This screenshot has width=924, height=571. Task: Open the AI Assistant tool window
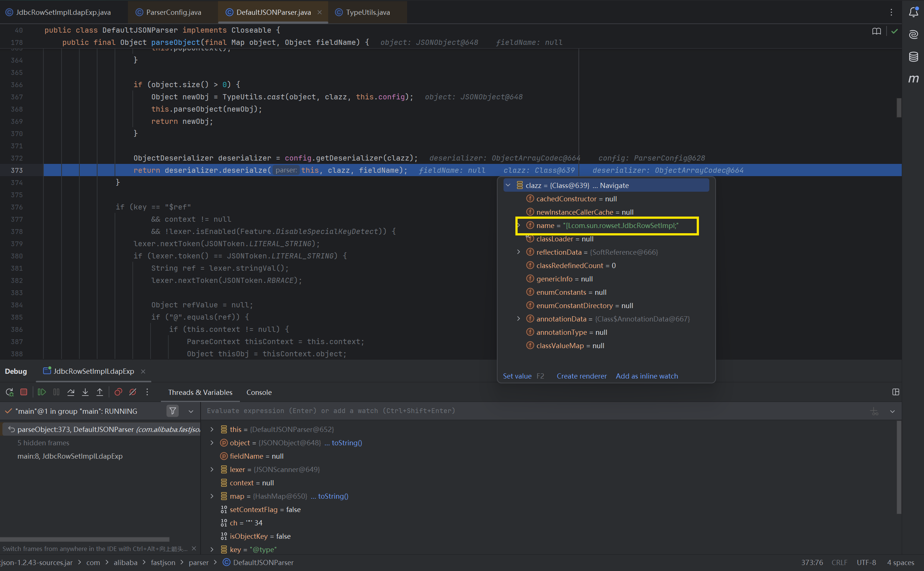(913, 34)
